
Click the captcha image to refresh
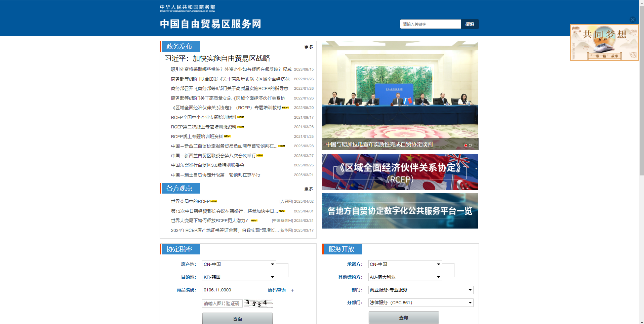pyautogui.click(x=258, y=303)
